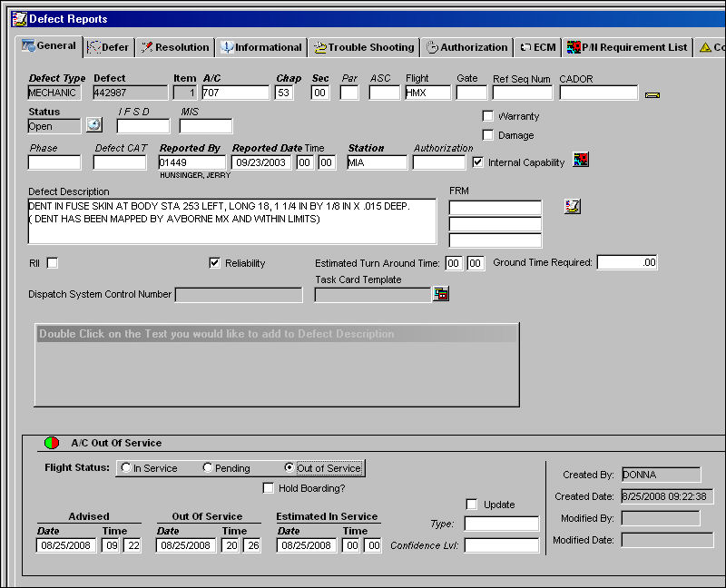
Task: Click the Station field showing MIA
Action: [x=378, y=162]
